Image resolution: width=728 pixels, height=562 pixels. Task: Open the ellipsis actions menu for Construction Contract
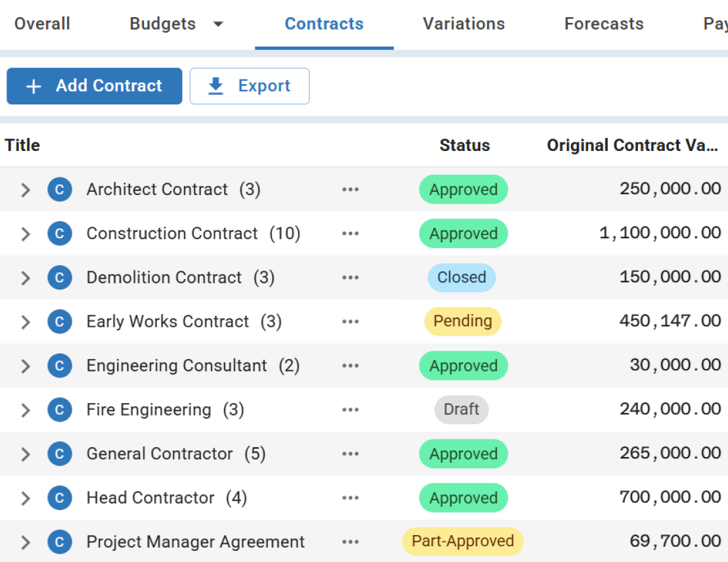(350, 233)
